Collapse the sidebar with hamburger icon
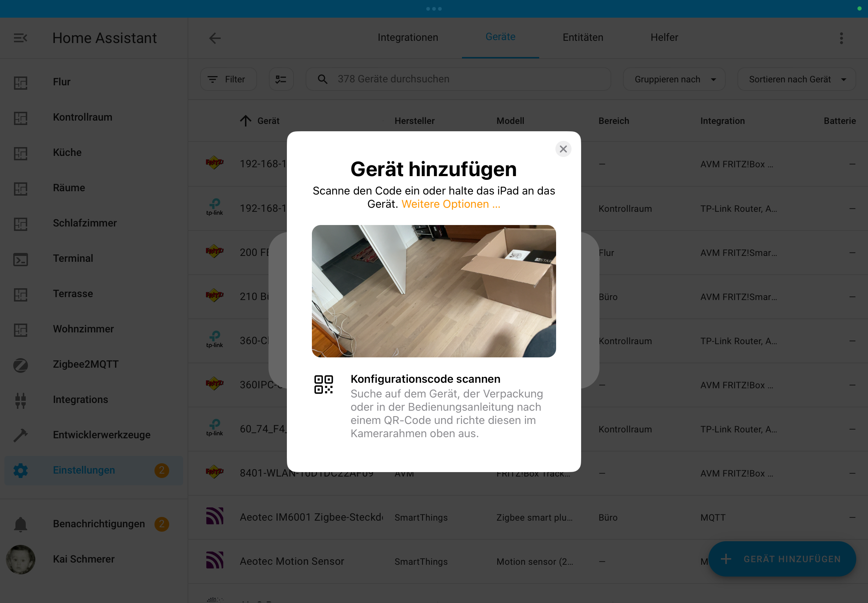Viewport: 868px width, 603px height. (20, 38)
